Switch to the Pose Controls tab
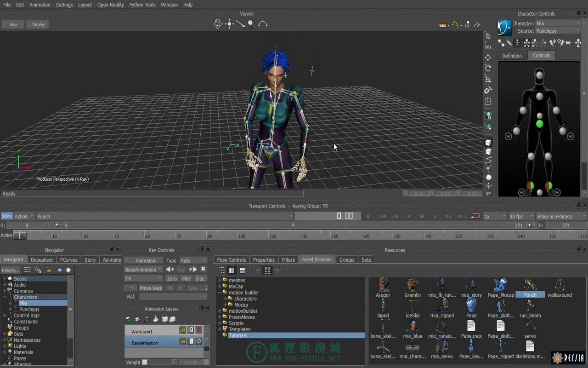This screenshot has width=588, height=368. pyautogui.click(x=232, y=260)
